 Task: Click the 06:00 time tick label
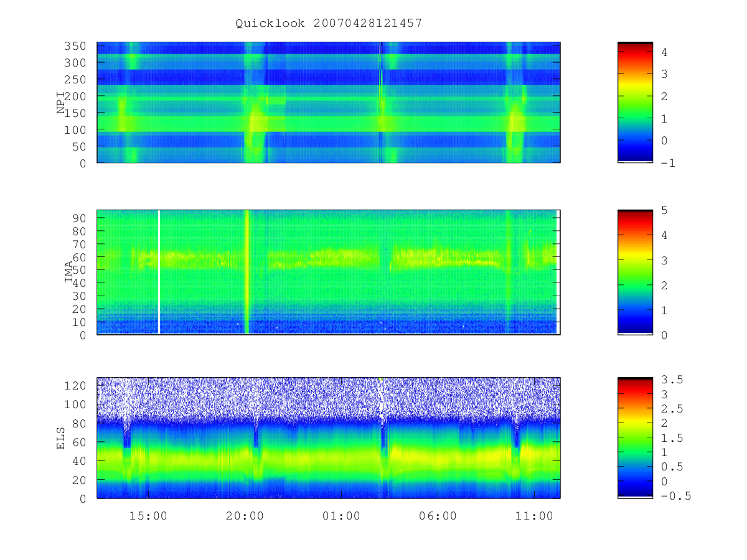click(438, 516)
